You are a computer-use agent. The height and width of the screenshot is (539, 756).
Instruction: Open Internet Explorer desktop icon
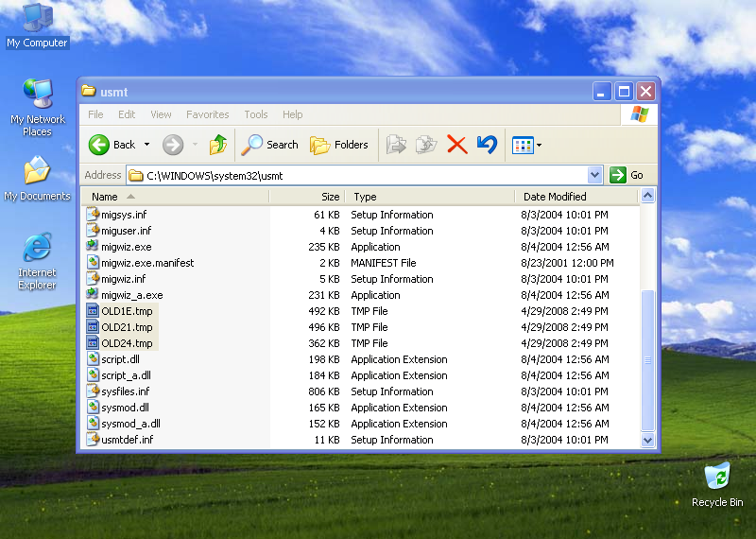pos(37,250)
